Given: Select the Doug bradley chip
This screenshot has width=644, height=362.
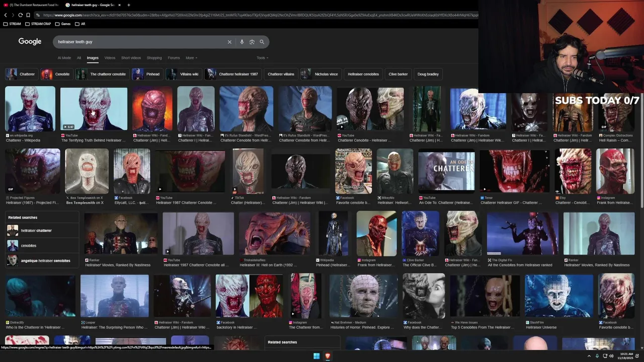Looking at the screenshot, I should 428,74.
